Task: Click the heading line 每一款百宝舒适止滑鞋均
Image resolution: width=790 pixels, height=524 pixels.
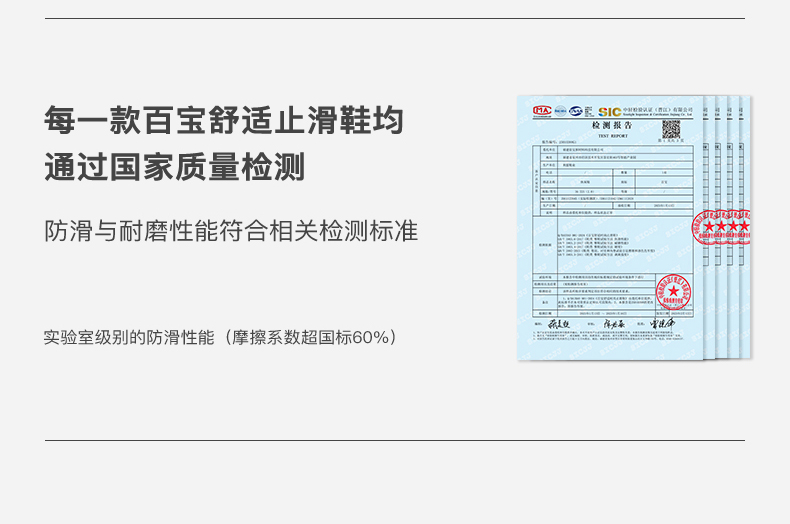Action: click(x=224, y=120)
